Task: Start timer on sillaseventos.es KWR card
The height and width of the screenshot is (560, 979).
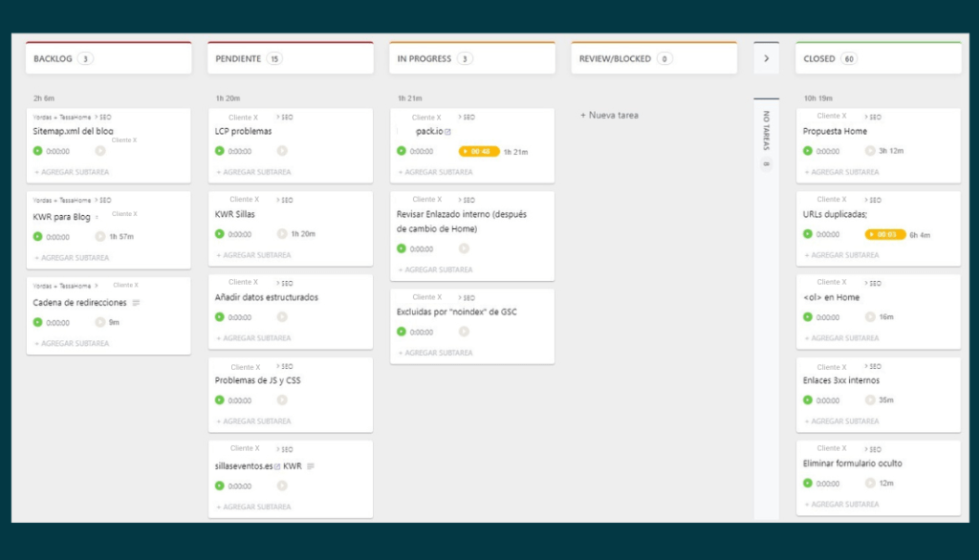Action: point(282,485)
